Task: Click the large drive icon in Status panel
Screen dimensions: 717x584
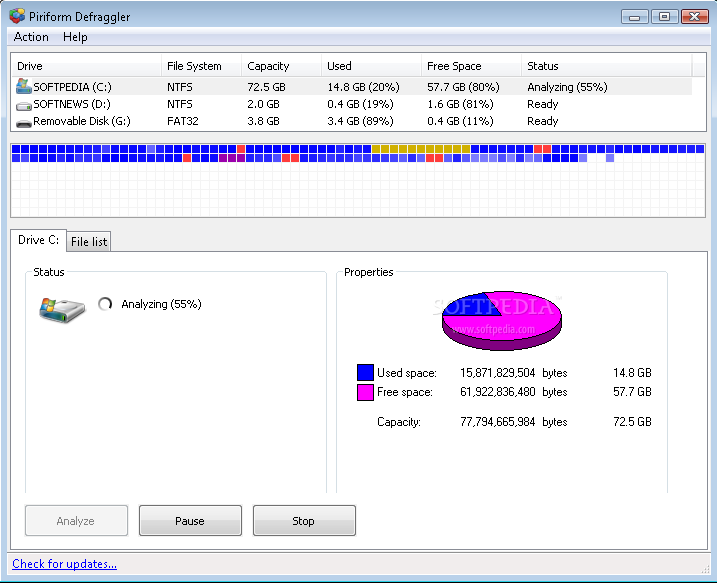Action: [x=62, y=310]
